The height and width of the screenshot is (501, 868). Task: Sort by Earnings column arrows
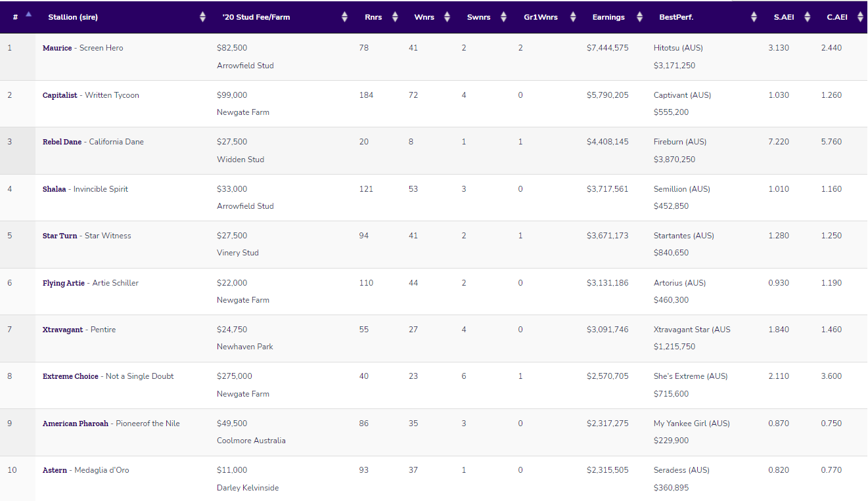639,17
